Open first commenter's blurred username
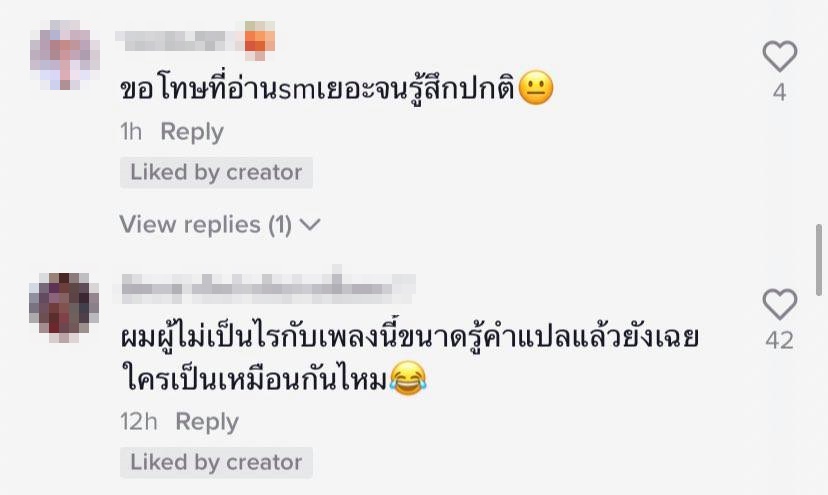This screenshot has width=828, height=495. (x=170, y=41)
